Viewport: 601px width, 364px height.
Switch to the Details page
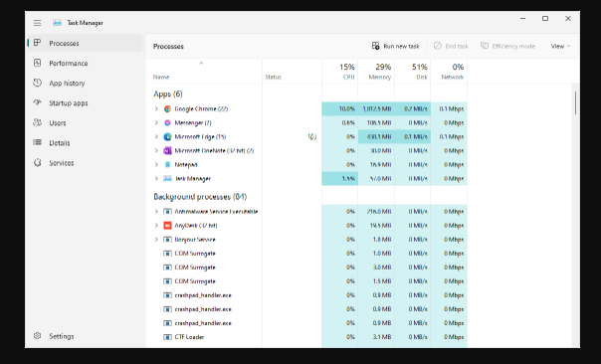[86, 142]
